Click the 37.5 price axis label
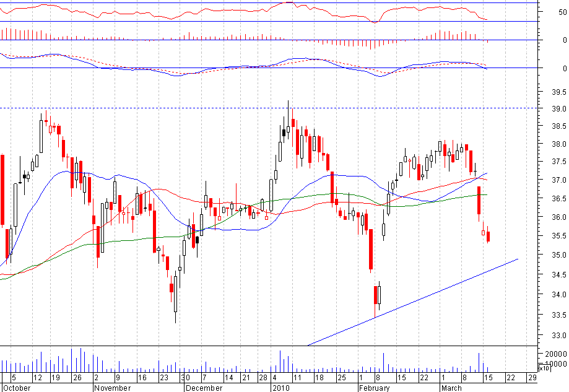 (559, 162)
